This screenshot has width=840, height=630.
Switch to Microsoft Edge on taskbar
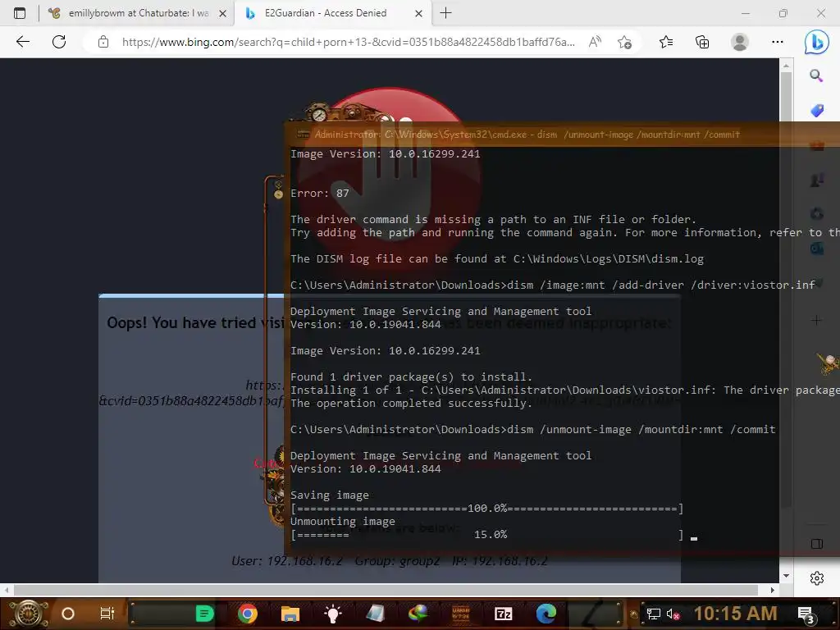coord(546,614)
